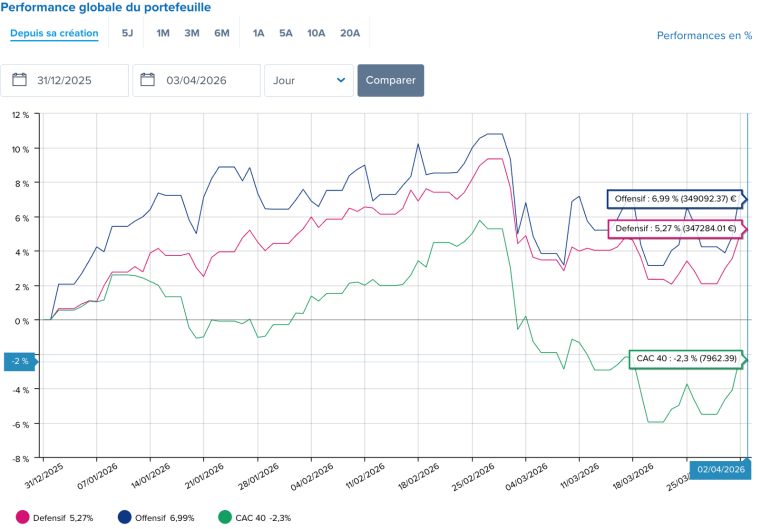This screenshot has height=529, width=760.
Task: Toggle the Defensif series in the legend
Action: pos(62,517)
